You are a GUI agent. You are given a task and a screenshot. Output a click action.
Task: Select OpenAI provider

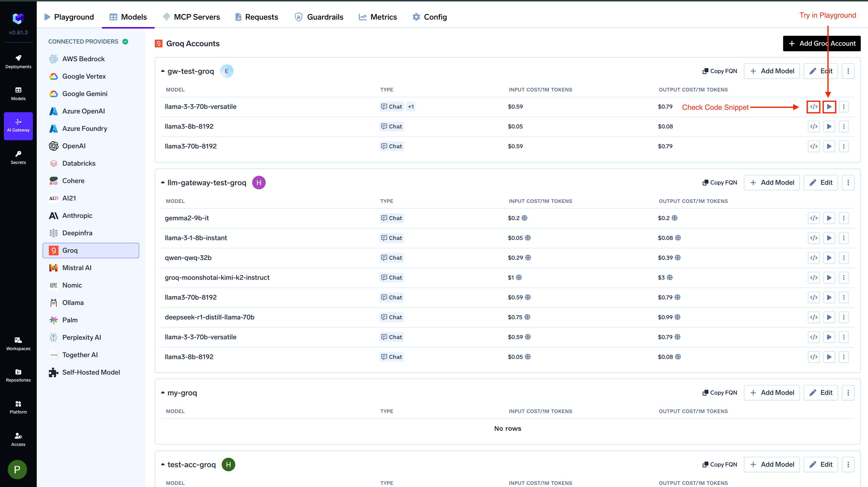pos(91,146)
